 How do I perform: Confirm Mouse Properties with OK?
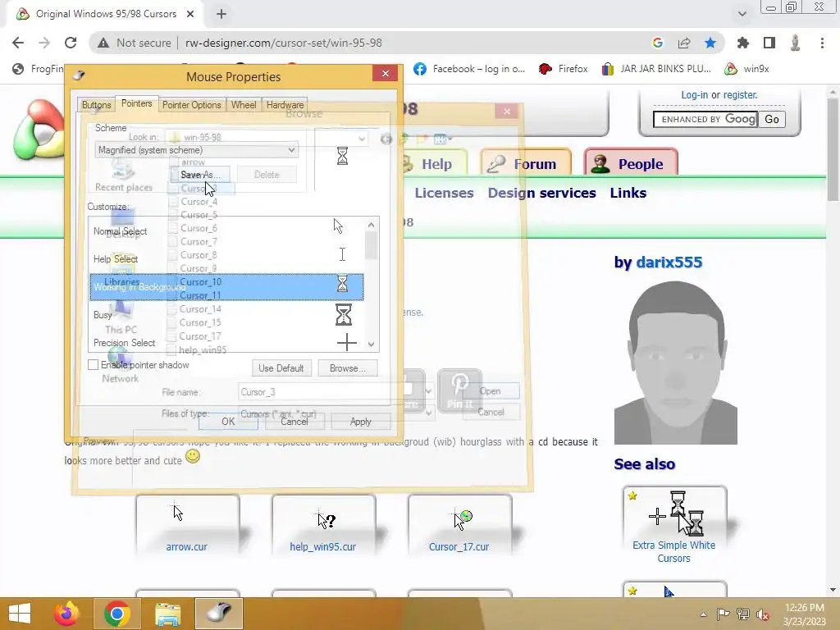[x=228, y=422]
